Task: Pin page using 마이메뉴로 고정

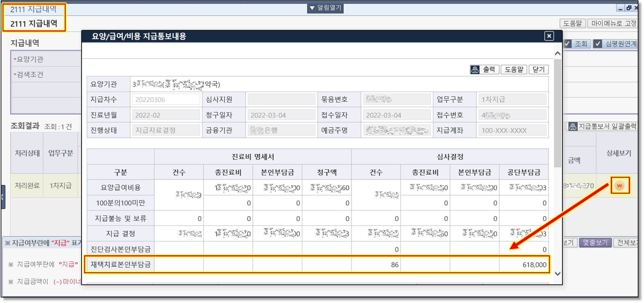Action: tap(613, 24)
